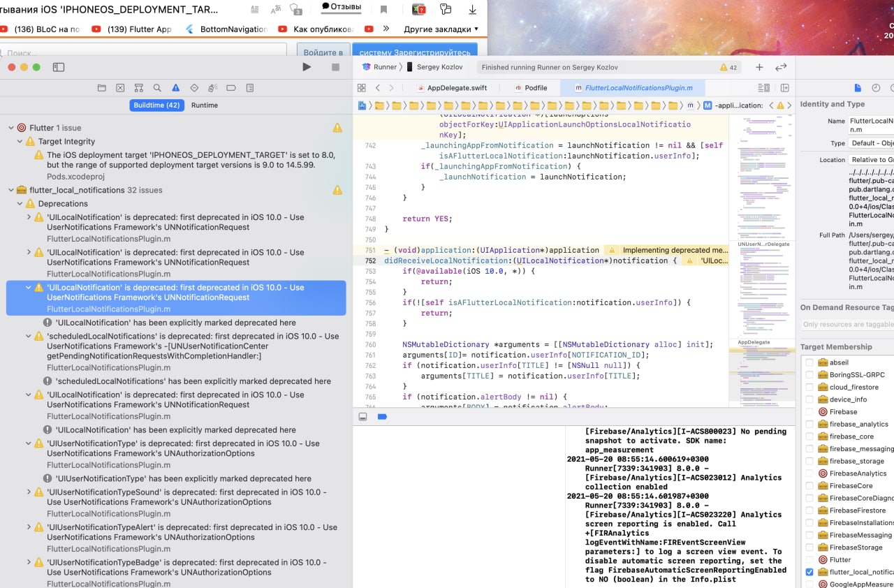Viewport: 894px width, 588px height.
Task: Expand the UIUserNotificationTypeSound deprecated issue
Action: click(x=29, y=492)
